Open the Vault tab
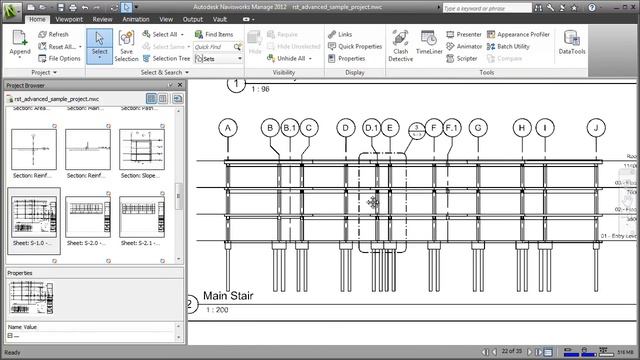 220,19
